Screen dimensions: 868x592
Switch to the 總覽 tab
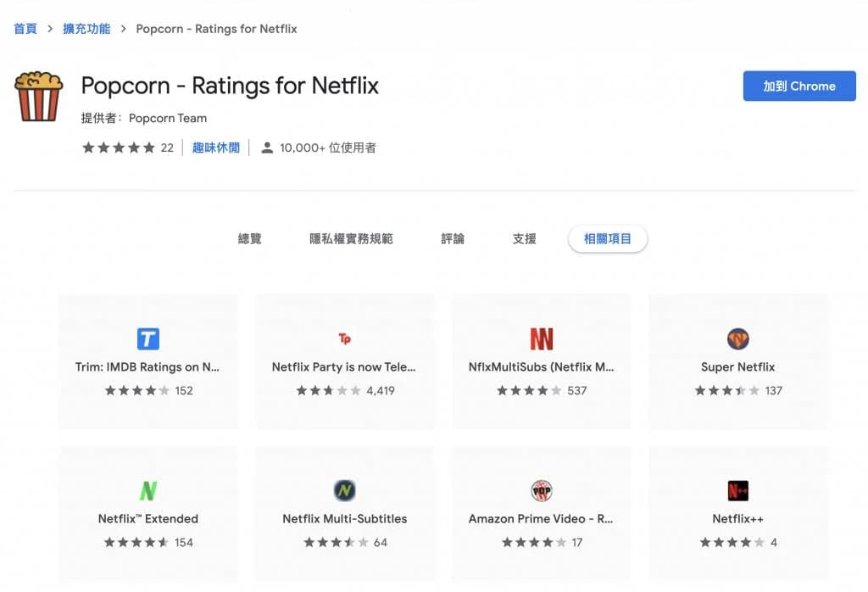(250, 238)
